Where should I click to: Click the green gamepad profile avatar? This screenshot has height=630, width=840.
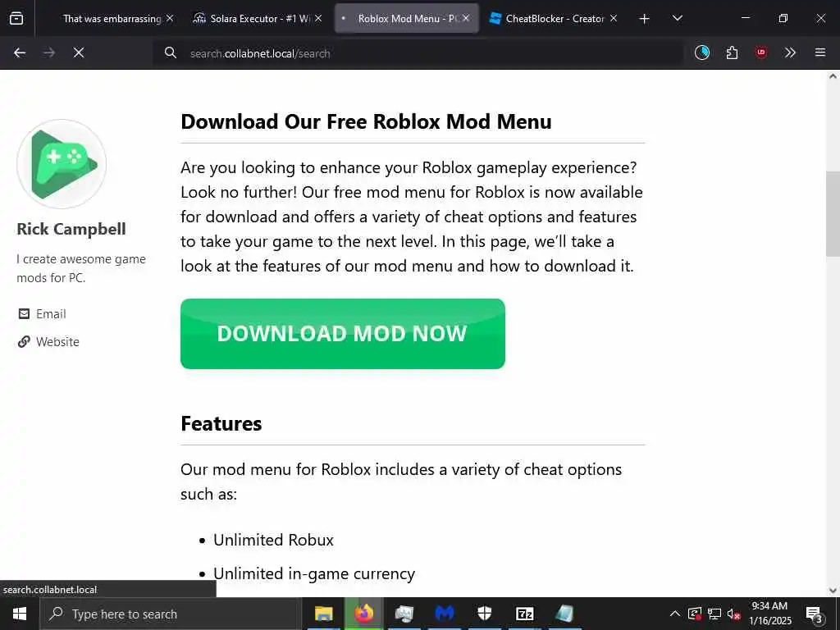pyautogui.click(x=62, y=164)
